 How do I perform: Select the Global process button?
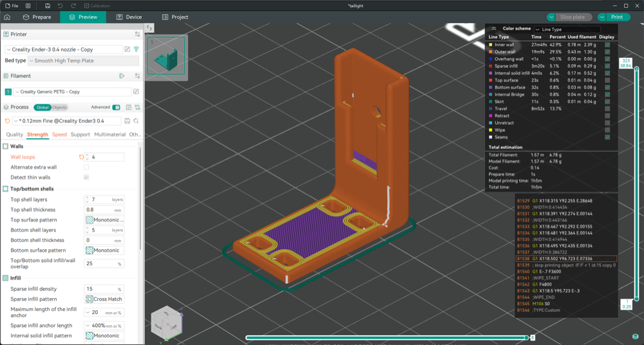[43, 107]
